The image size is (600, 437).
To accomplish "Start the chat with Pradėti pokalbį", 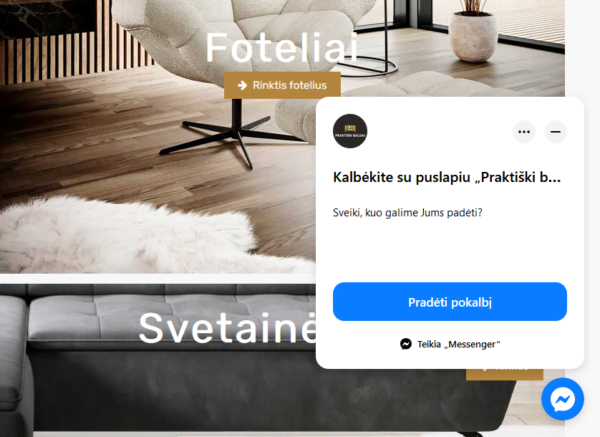I will tap(450, 302).
